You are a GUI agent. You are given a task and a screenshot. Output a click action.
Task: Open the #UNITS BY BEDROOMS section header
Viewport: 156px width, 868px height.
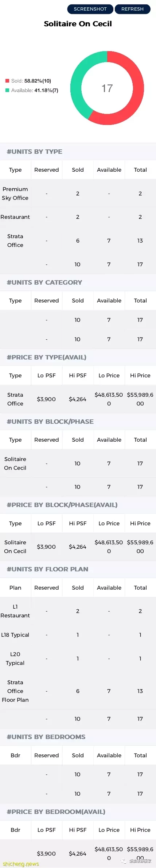(78, 737)
